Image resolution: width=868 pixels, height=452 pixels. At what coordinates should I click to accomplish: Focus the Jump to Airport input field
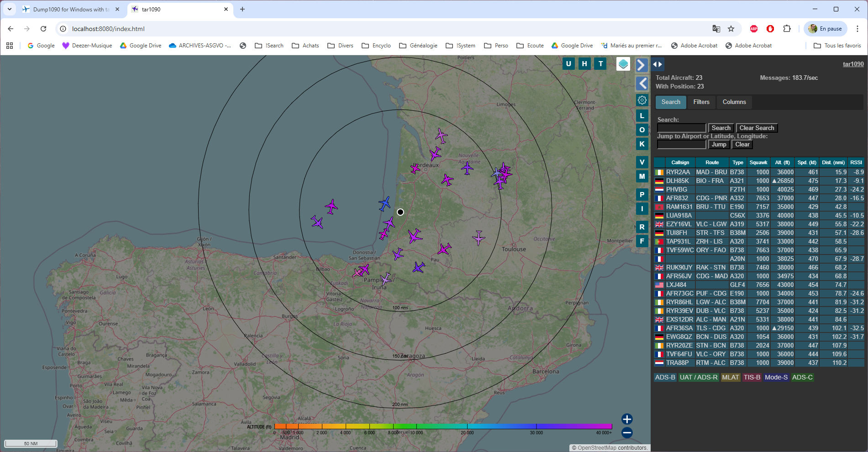coord(682,145)
